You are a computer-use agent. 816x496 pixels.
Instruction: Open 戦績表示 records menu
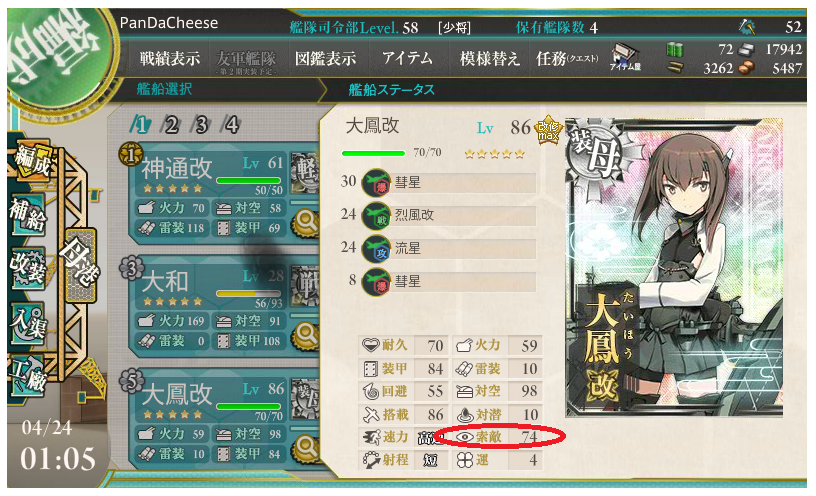(170, 58)
